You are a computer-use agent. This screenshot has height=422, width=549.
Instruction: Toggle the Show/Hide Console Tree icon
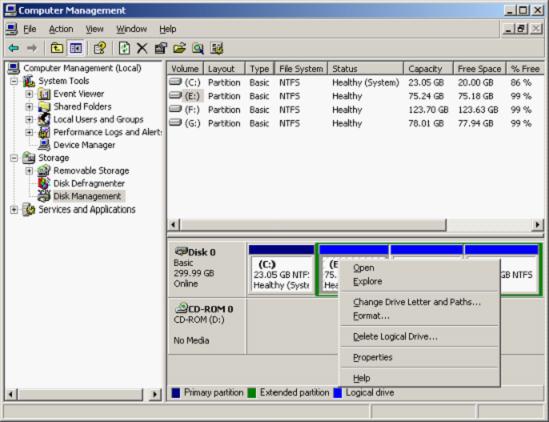[76, 48]
